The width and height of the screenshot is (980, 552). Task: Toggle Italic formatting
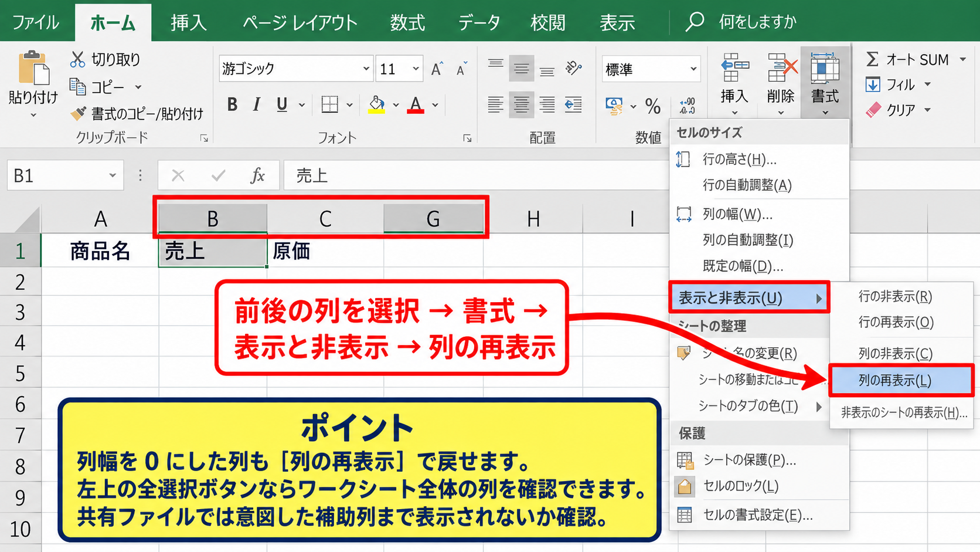click(x=257, y=105)
